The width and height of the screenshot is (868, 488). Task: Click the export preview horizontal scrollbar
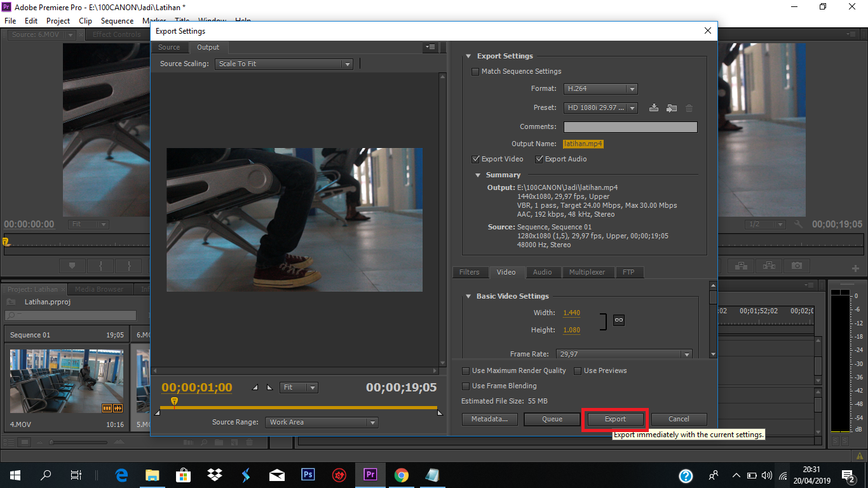click(296, 371)
